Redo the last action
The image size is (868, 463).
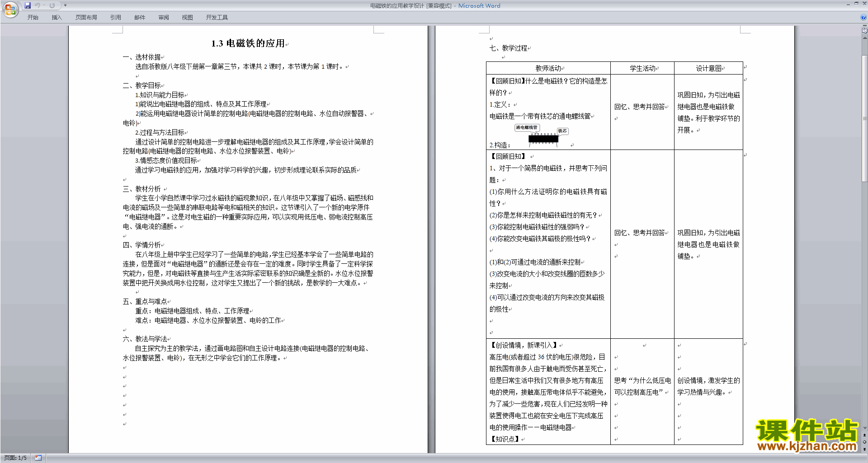(x=52, y=5)
